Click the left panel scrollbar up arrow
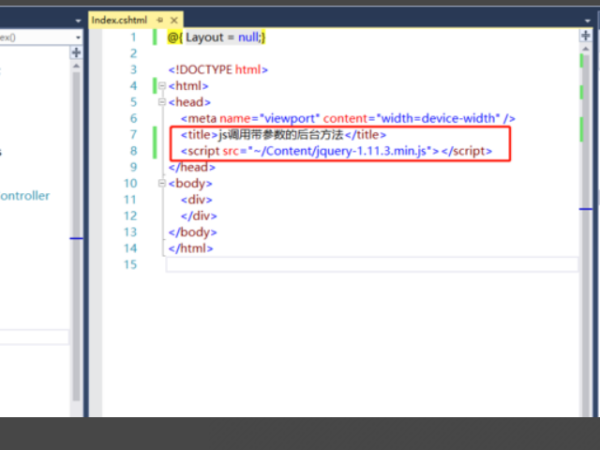The image size is (600, 450). point(76,66)
